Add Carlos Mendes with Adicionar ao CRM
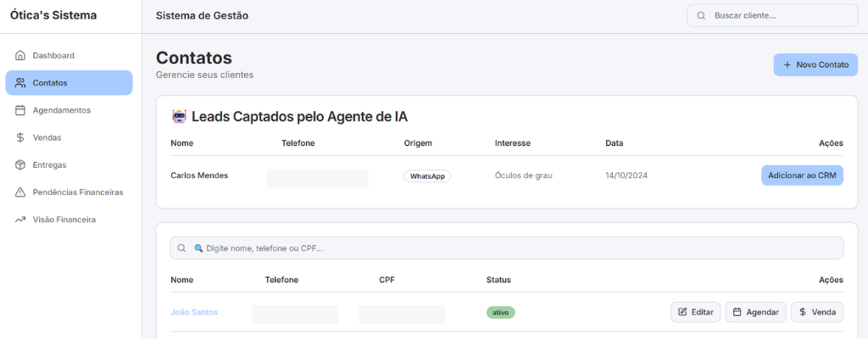This screenshot has width=868, height=339. coord(801,175)
